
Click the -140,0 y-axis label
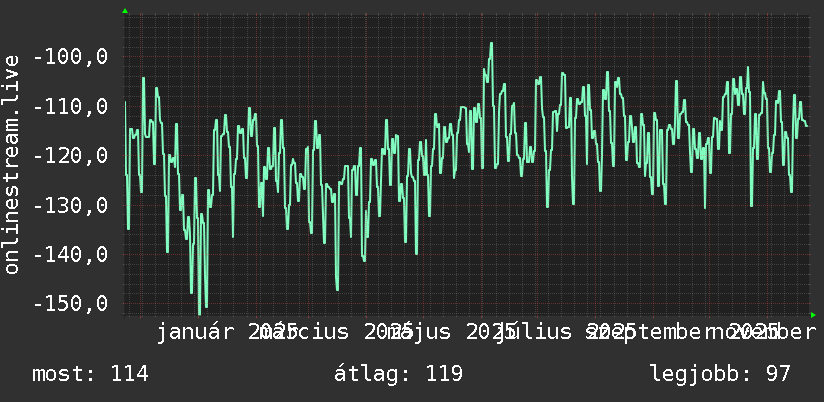point(70,254)
